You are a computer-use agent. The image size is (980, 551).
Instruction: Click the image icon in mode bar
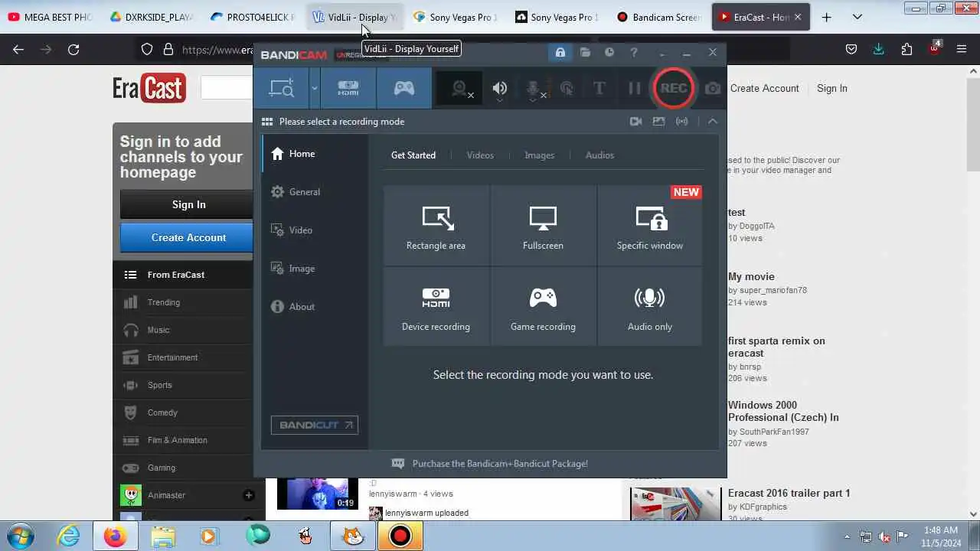[x=658, y=122]
